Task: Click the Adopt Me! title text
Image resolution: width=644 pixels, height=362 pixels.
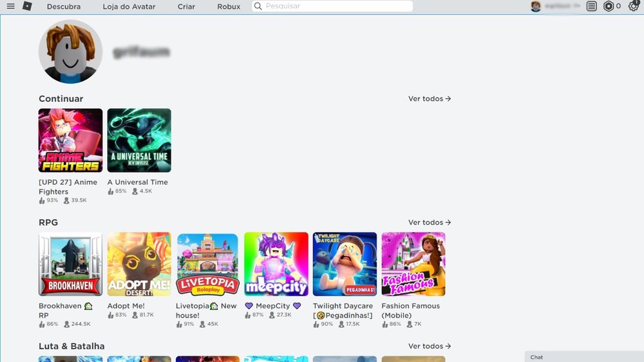Action: pyautogui.click(x=126, y=306)
